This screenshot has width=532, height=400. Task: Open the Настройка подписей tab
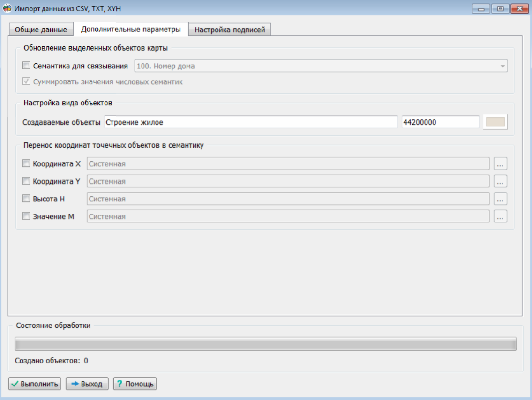230,30
